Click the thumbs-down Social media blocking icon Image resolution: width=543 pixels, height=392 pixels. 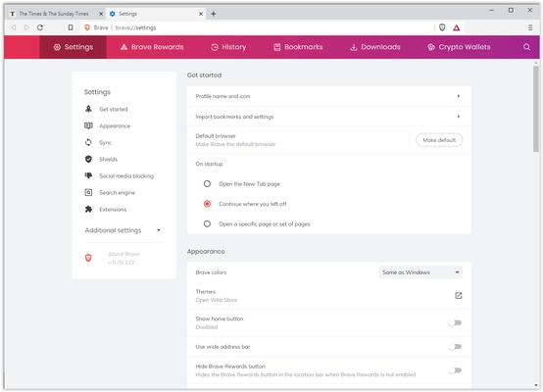click(x=88, y=175)
